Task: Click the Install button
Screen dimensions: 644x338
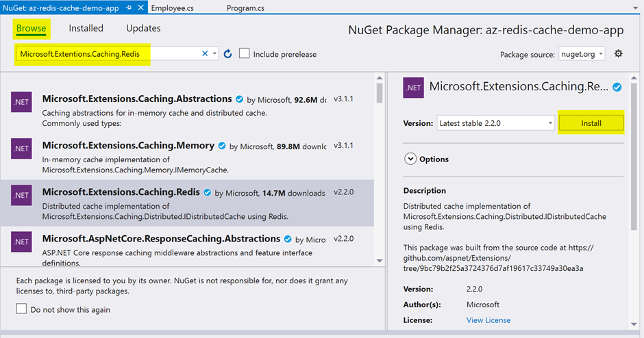Action: tap(591, 123)
